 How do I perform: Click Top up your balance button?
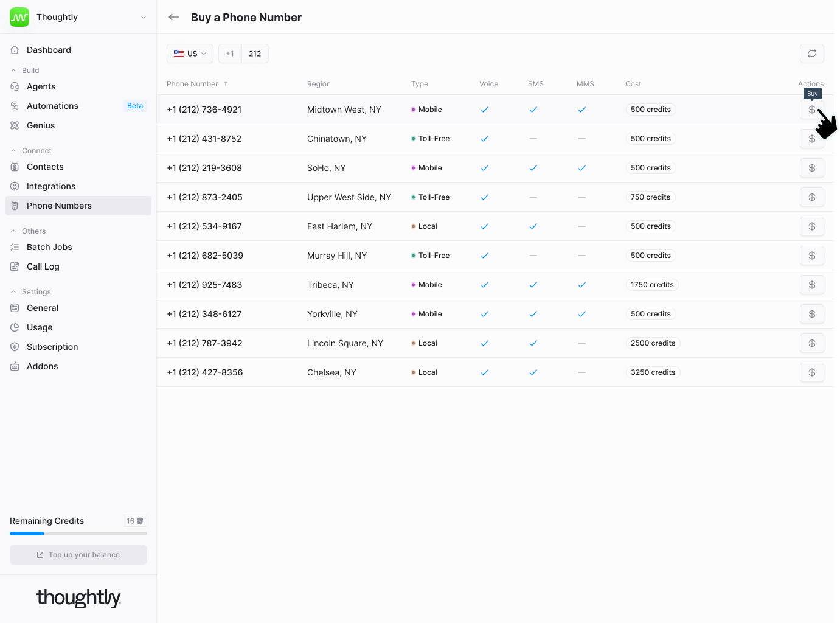(x=78, y=555)
